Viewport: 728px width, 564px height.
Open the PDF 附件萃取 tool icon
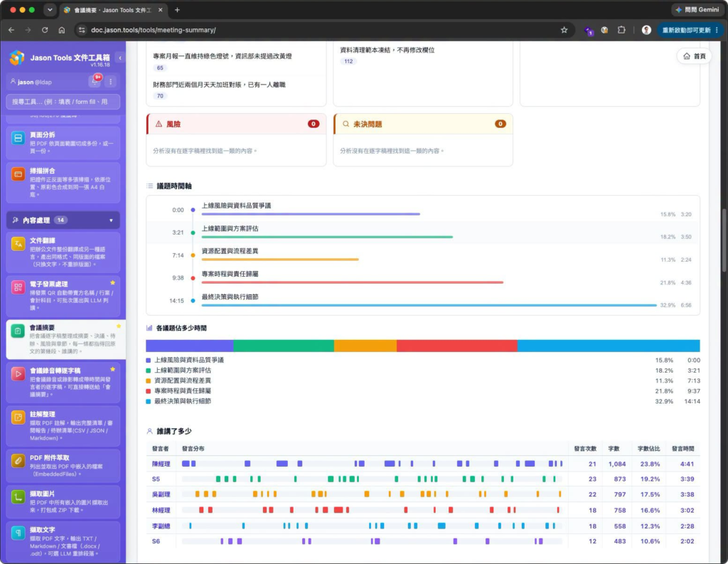click(18, 461)
